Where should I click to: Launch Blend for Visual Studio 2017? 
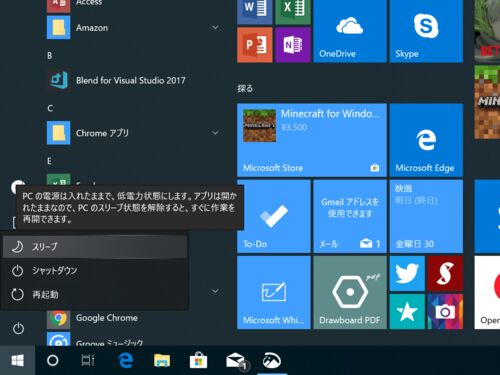tap(133, 80)
